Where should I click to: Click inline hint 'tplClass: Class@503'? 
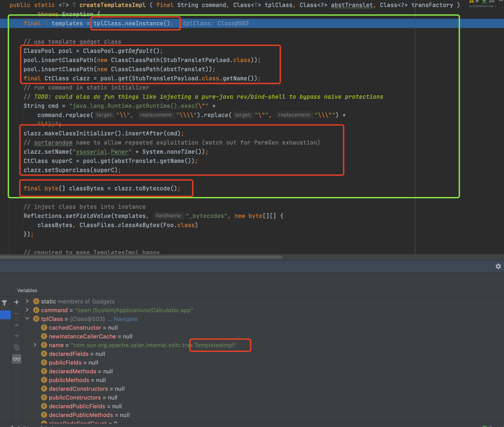[x=216, y=23]
